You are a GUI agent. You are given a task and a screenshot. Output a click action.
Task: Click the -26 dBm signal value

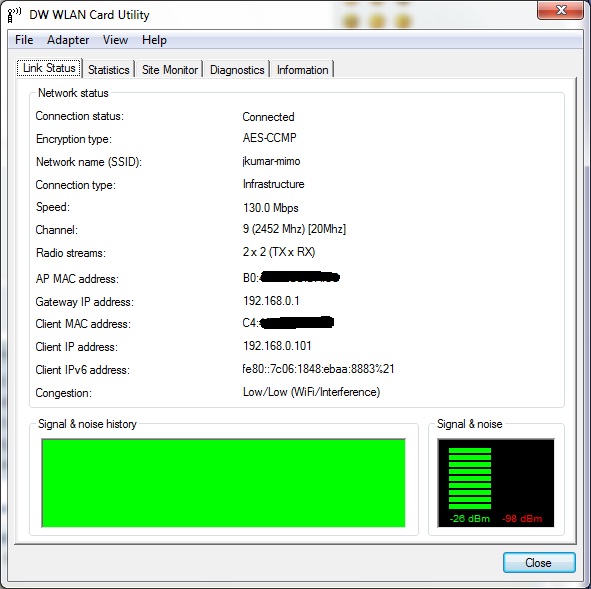[x=470, y=519]
